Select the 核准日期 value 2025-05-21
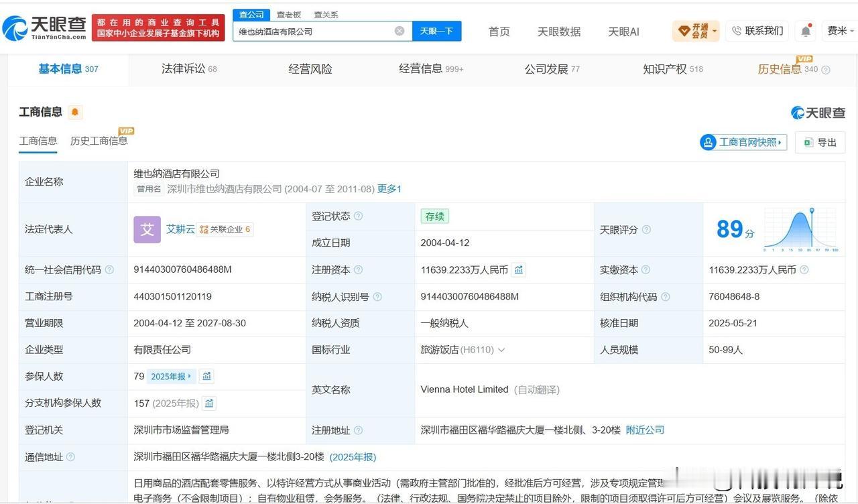858x504 pixels. 733,323
